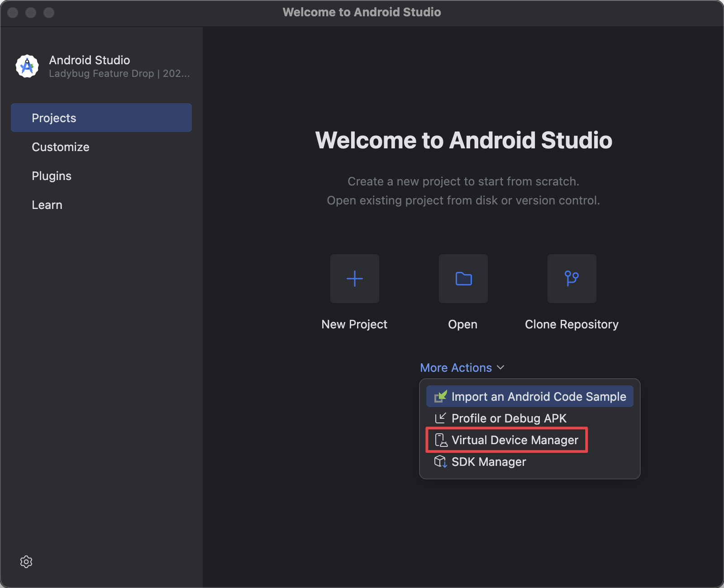The width and height of the screenshot is (724, 588).
Task: Open an existing project with the folder icon
Action: tap(462, 279)
